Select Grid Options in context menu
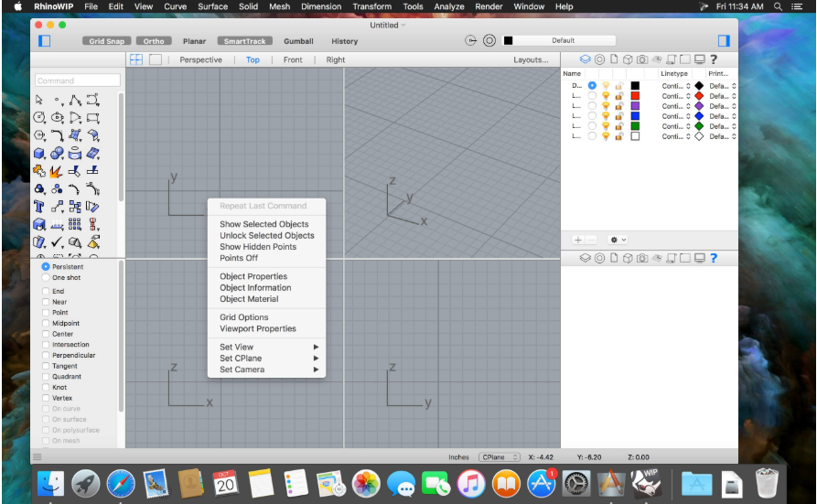The height and width of the screenshot is (504, 817). click(244, 316)
